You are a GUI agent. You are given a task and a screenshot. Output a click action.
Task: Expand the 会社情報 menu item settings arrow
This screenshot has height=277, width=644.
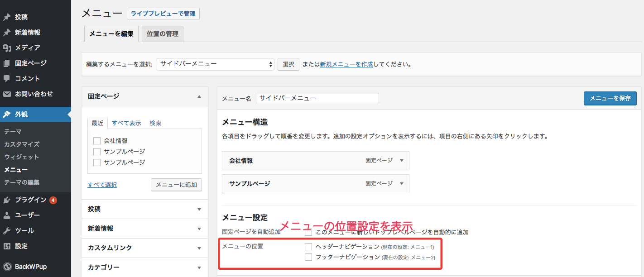coord(402,161)
